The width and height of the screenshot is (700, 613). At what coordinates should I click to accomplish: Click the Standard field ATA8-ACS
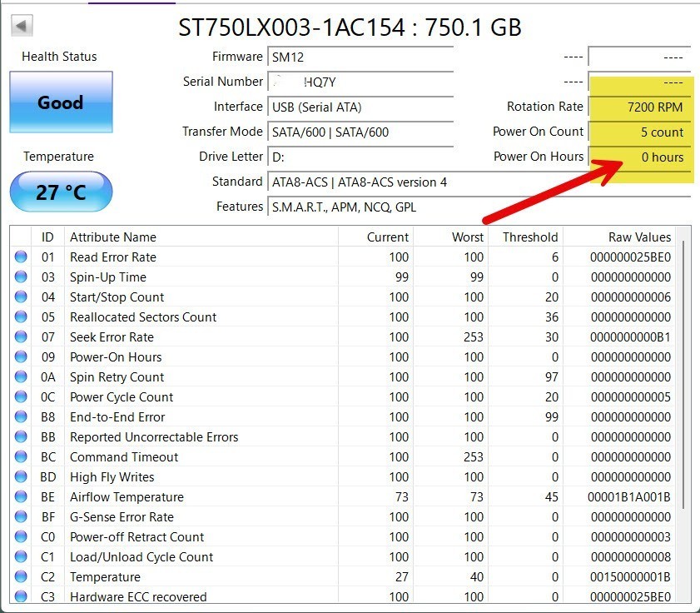pos(479,182)
